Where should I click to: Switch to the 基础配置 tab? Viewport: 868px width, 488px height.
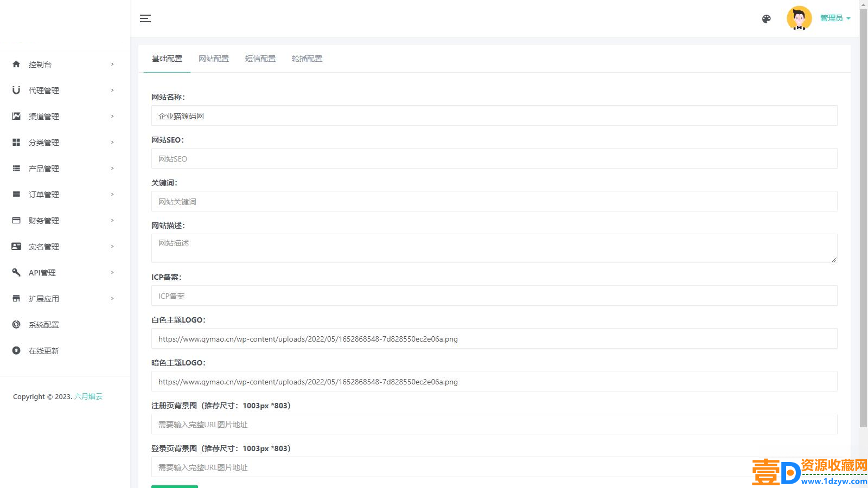coord(167,59)
